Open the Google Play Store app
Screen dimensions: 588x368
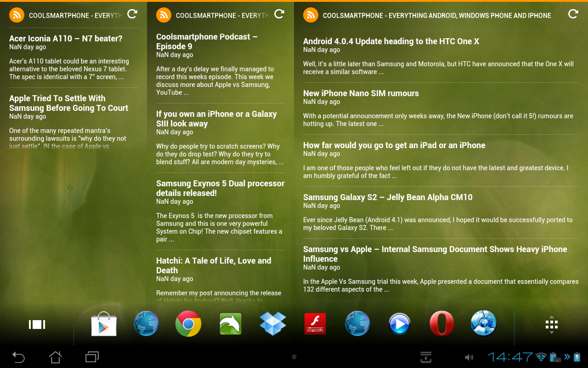104,324
